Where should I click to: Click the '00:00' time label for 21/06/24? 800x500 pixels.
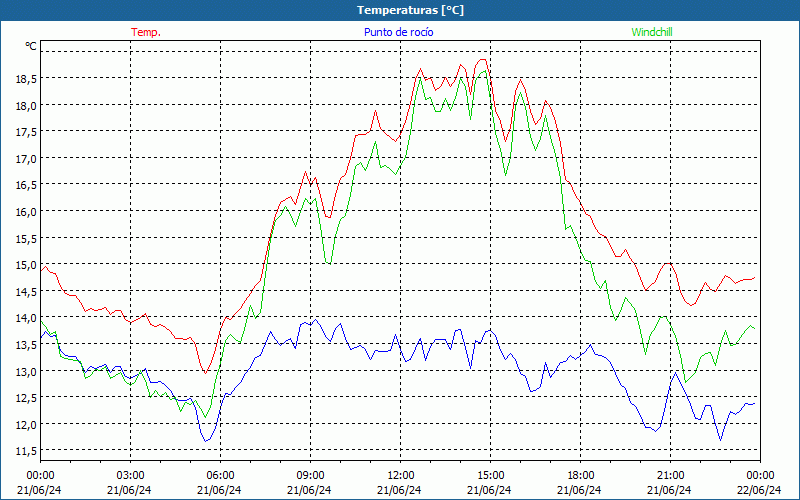(40, 475)
